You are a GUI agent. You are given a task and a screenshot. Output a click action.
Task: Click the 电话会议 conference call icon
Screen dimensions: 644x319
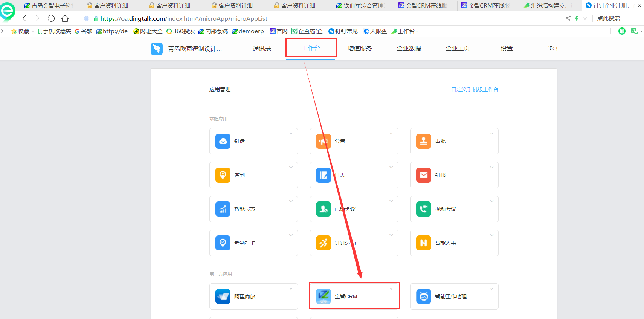pyautogui.click(x=323, y=209)
